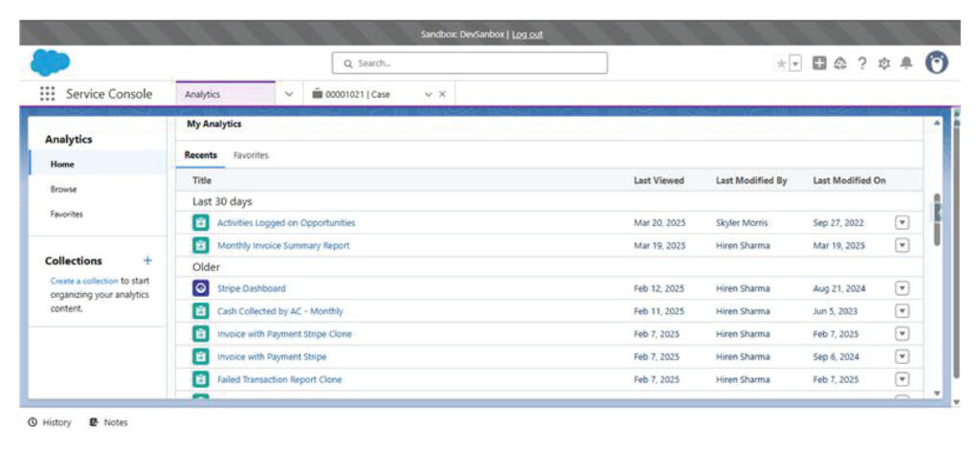Open row actions for Invoice with Payment Stripe Clone
Viewport: 980px width, 452px height.
[x=902, y=334]
